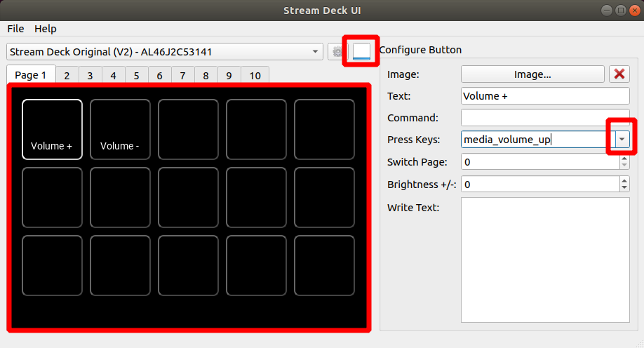Screen dimensions: 644x348
Task: Open the Help menu
Action: [x=46, y=29]
